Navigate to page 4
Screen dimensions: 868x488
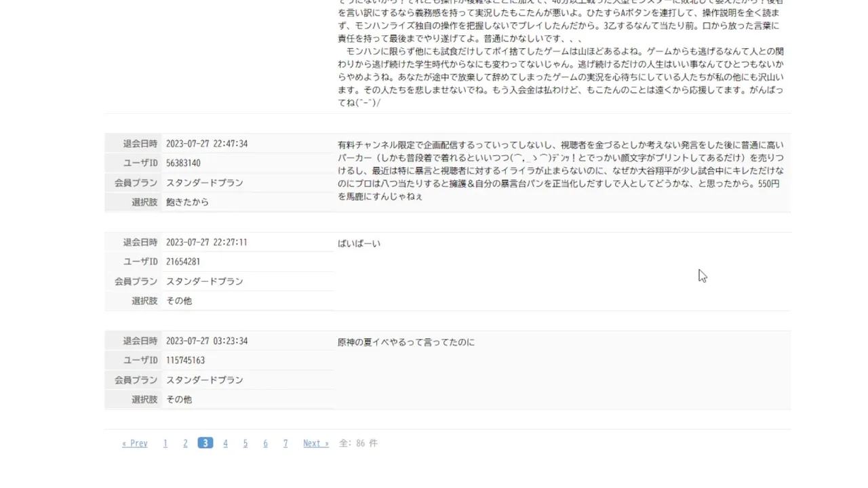[225, 443]
